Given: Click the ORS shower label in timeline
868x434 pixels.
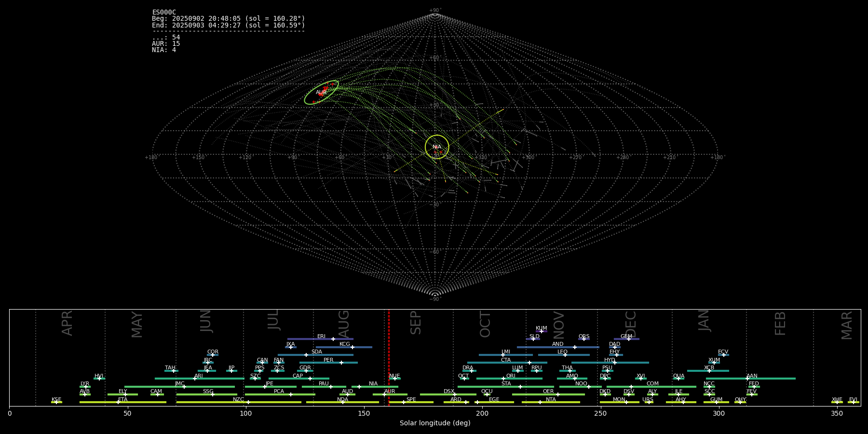Looking at the screenshot, I should (584, 337).
